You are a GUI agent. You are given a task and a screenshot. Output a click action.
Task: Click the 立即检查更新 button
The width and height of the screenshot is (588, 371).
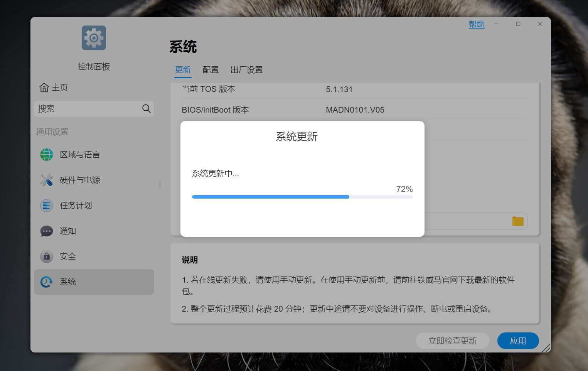click(452, 341)
